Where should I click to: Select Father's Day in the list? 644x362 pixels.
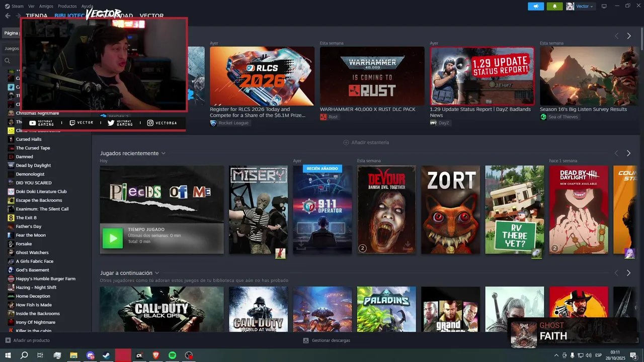[29, 226]
